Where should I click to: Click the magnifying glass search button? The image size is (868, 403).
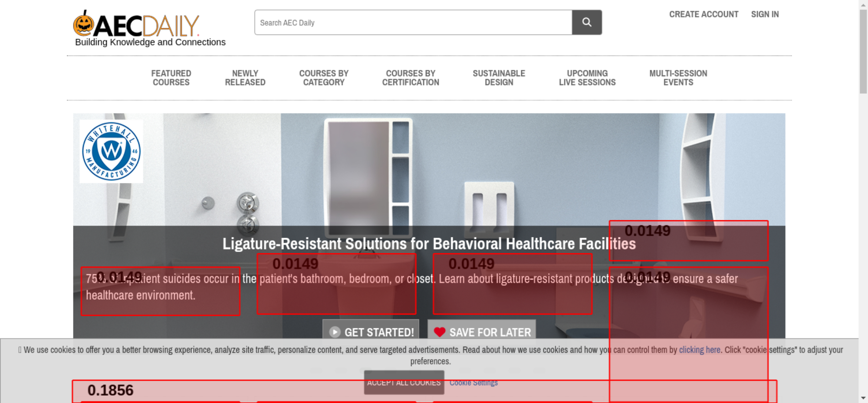point(587,23)
